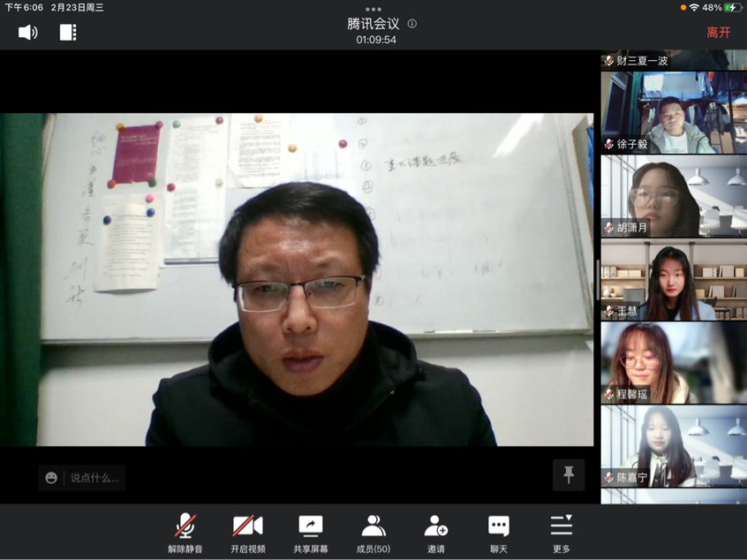This screenshot has width=747, height=560.
Task: Expand the 更多 more options menu
Action: point(562,534)
